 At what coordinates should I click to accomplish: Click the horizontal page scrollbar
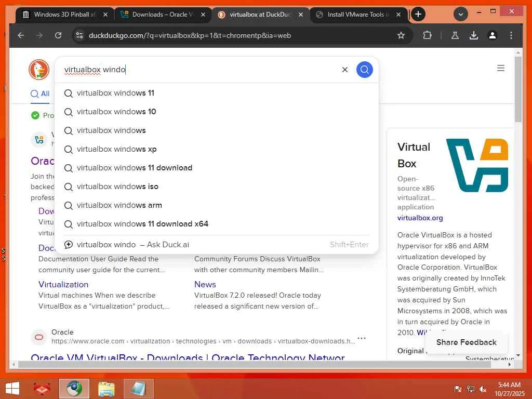(x=255, y=364)
